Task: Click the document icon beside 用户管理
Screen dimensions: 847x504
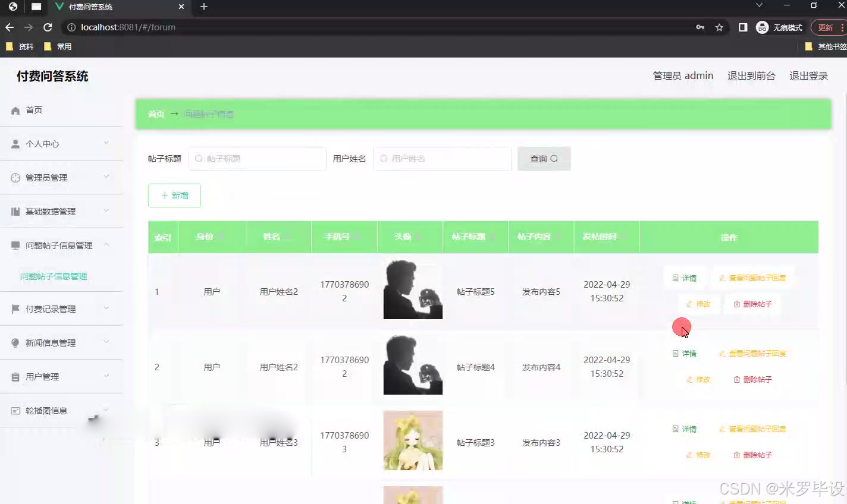Action: pyautogui.click(x=15, y=376)
